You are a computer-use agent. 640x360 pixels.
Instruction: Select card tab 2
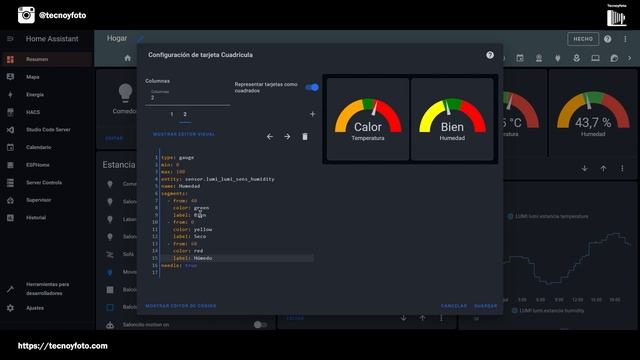coord(185,114)
